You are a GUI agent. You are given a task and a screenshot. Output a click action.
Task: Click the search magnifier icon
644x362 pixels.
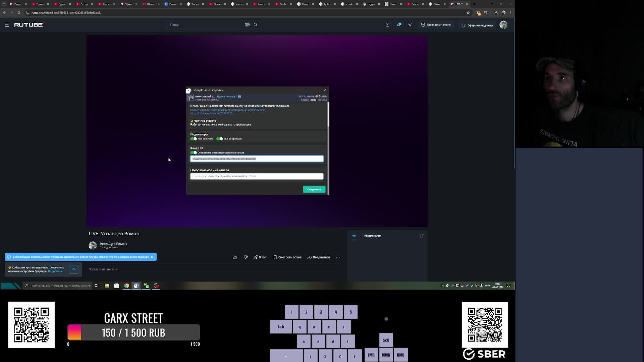(x=255, y=25)
